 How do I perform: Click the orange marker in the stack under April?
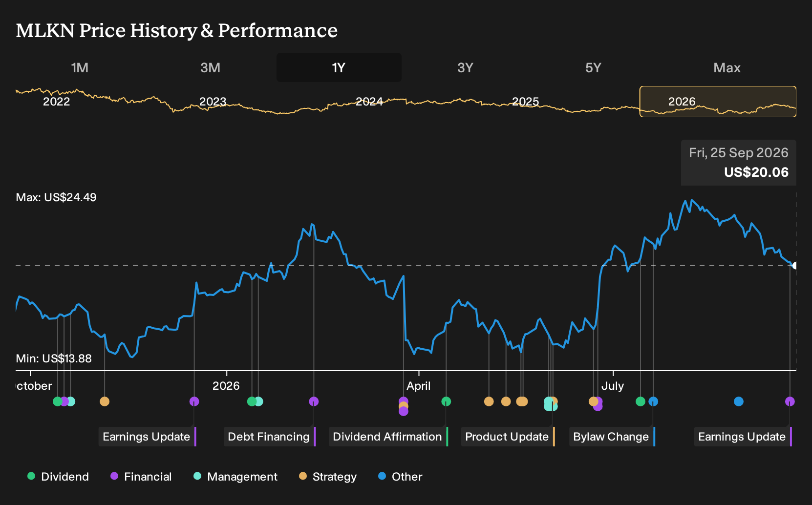pos(403,406)
